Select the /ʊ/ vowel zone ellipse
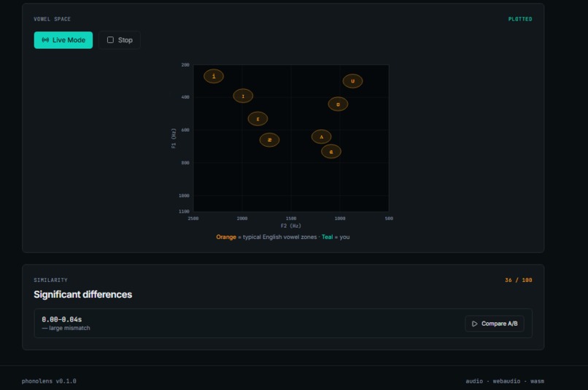 (x=338, y=104)
